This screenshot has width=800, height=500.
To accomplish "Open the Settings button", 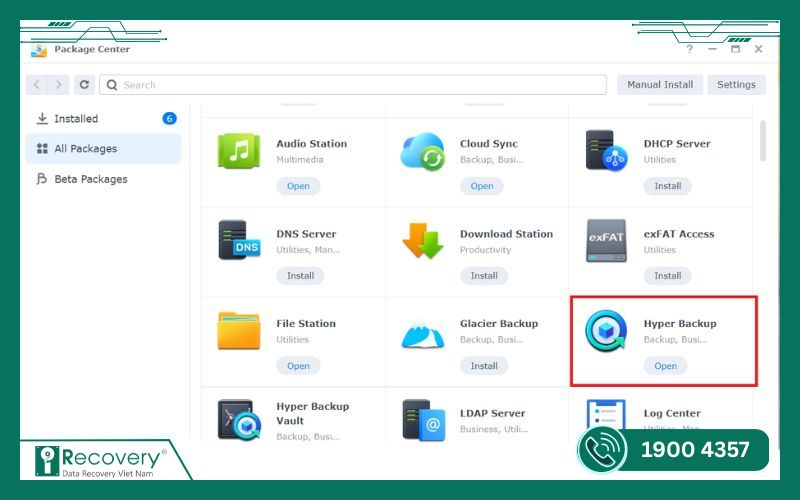I will click(x=736, y=85).
